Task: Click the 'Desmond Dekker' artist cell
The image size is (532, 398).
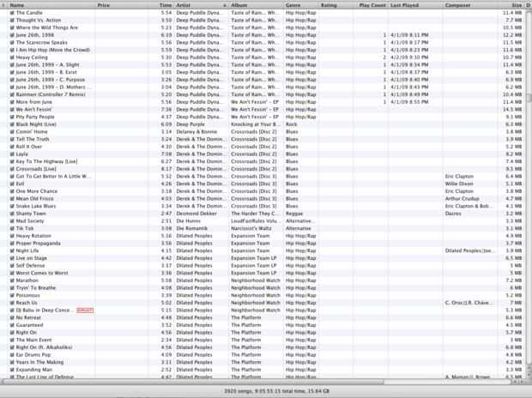Action: 196,214
